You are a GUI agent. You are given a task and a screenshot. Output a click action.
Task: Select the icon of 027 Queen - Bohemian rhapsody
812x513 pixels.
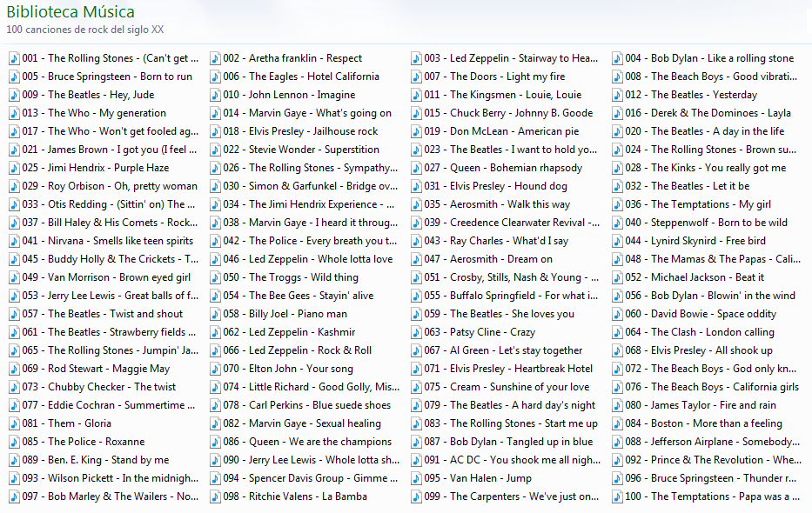[416, 168]
